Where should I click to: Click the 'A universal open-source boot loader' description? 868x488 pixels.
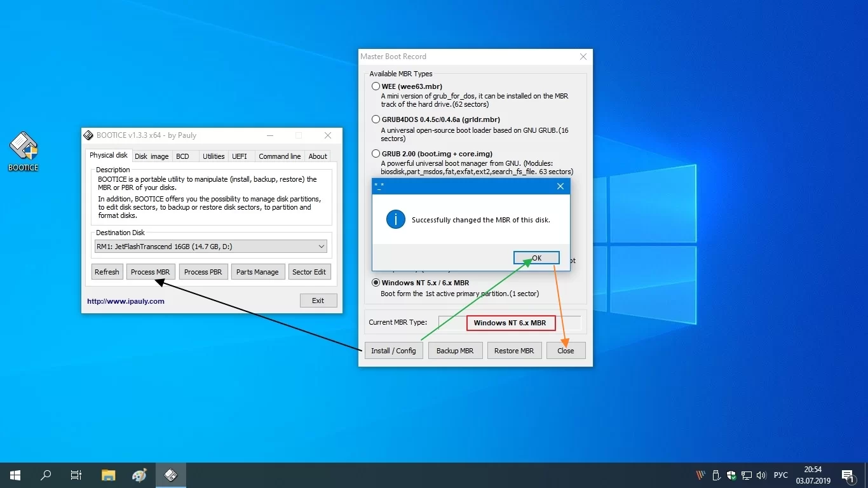pos(475,134)
